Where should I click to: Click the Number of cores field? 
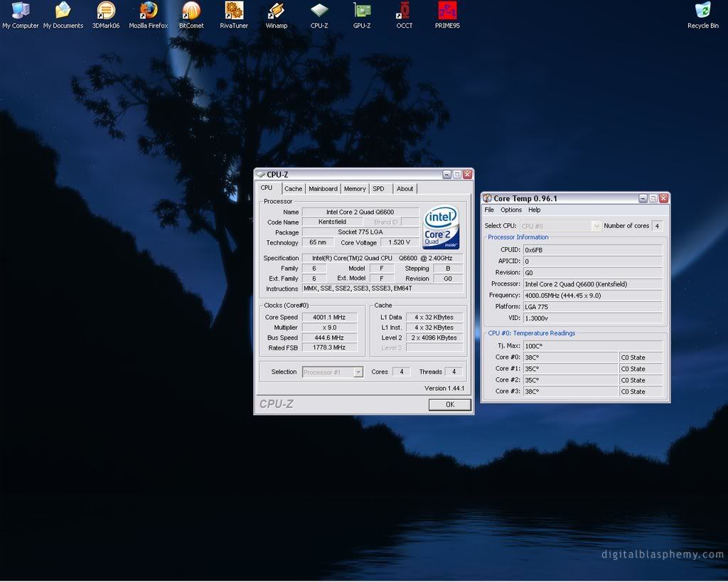[658, 226]
